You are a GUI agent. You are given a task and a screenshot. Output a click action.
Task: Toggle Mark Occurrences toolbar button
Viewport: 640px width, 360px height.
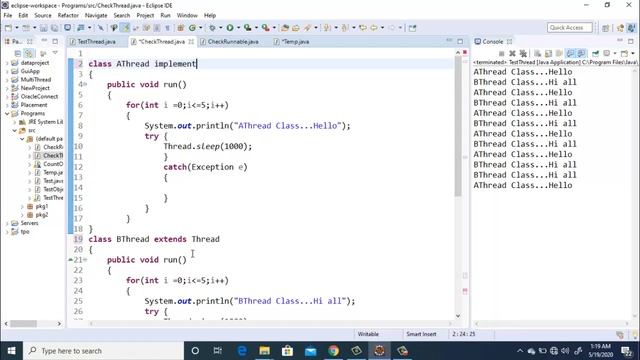click(125, 28)
